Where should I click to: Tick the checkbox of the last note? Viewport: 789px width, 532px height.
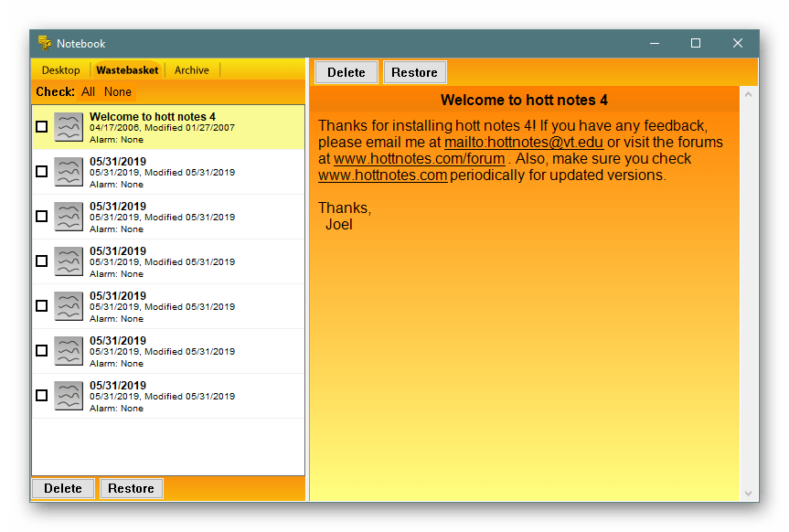click(x=41, y=396)
